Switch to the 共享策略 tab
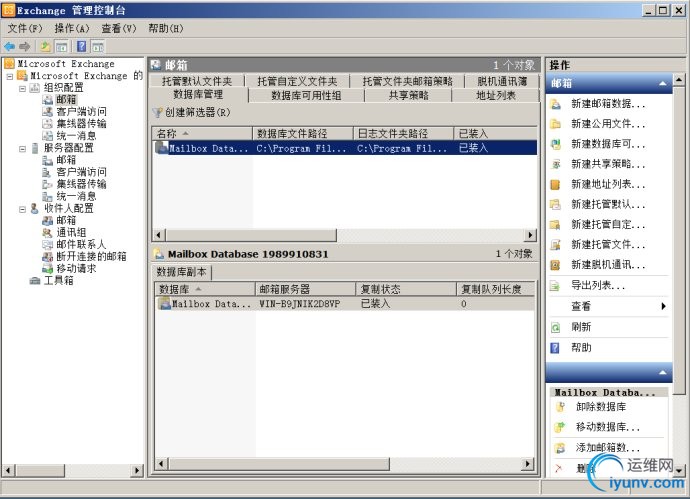 [408, 95]
